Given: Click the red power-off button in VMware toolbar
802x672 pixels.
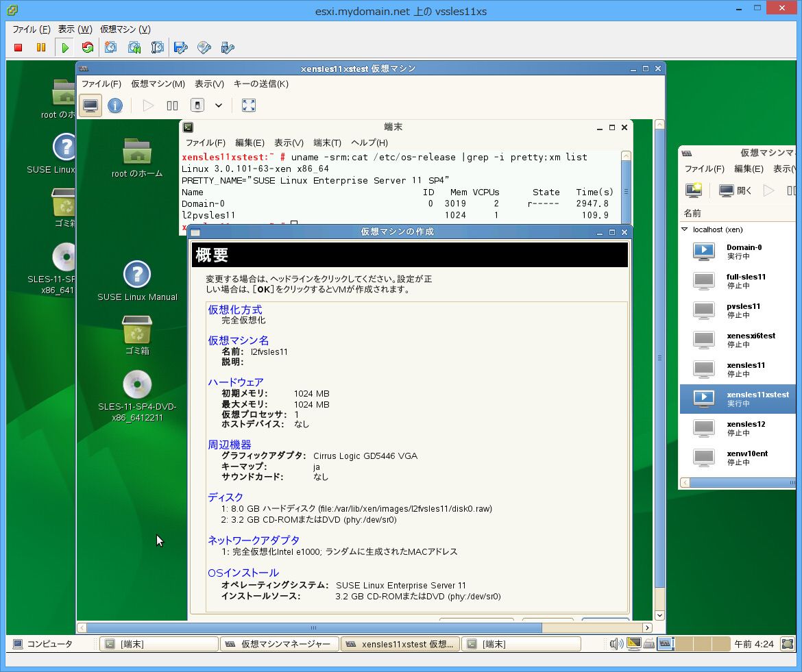Looking at the screenshot, I should coord(19,47).
